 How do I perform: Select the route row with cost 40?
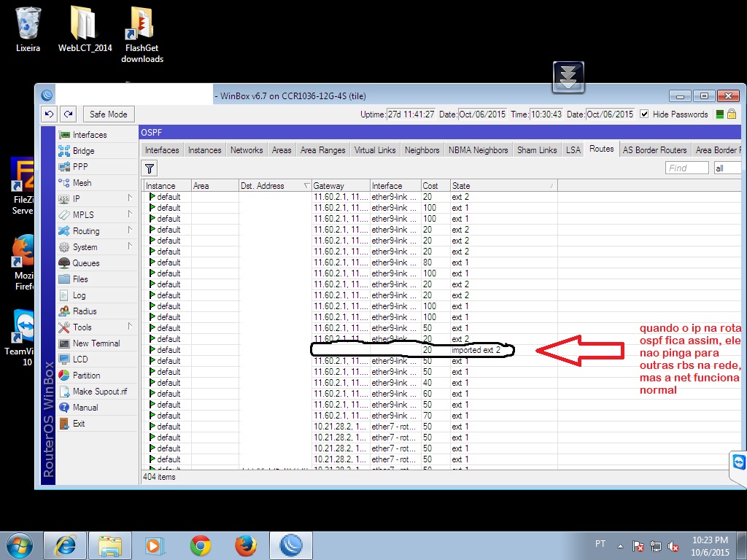click(x=350, y=383)
